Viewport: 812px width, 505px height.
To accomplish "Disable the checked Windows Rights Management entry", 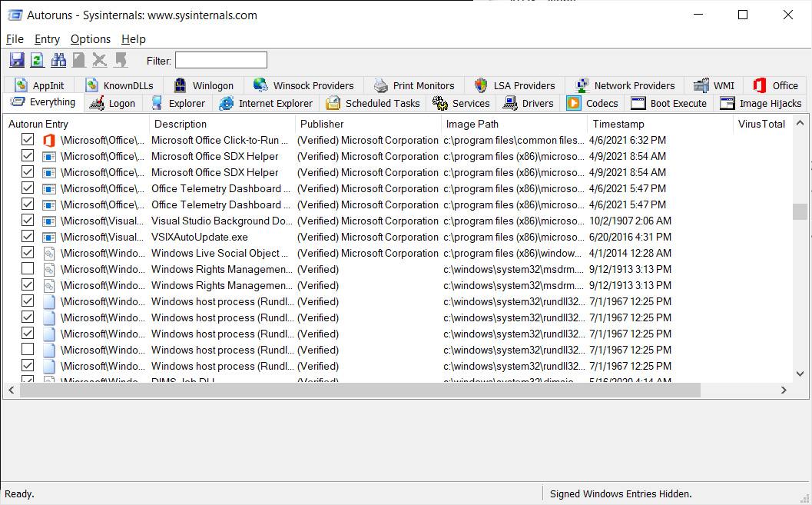I will coord(28,285).
